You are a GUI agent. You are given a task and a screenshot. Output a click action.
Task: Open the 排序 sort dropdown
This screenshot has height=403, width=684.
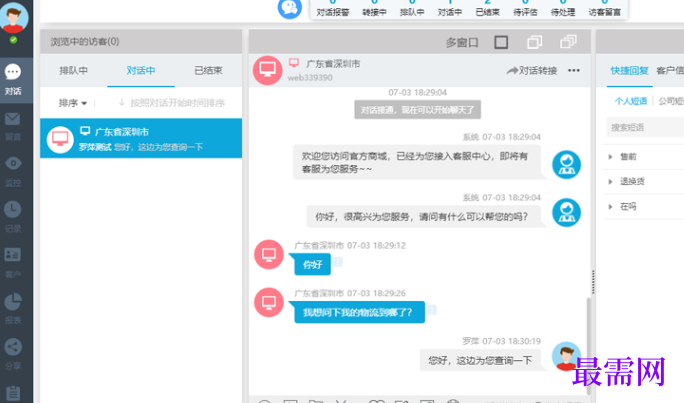[x=73, y=103]
